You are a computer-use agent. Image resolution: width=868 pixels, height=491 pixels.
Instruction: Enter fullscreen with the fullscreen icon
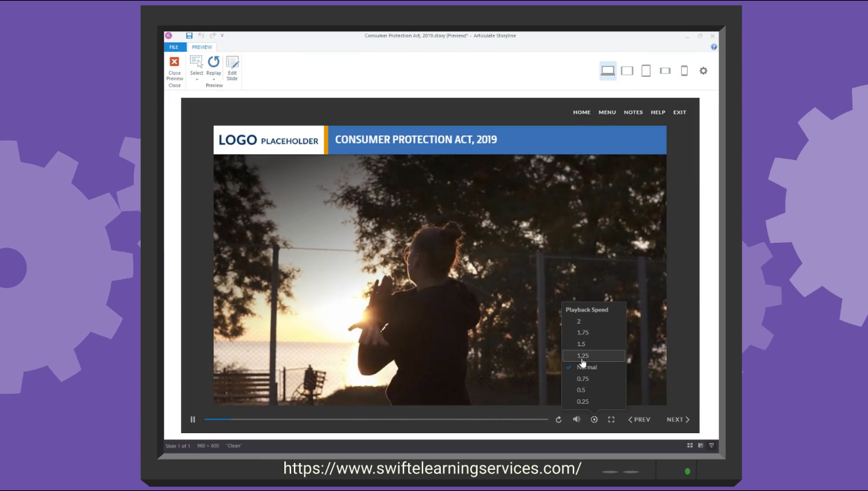(611, 420)
